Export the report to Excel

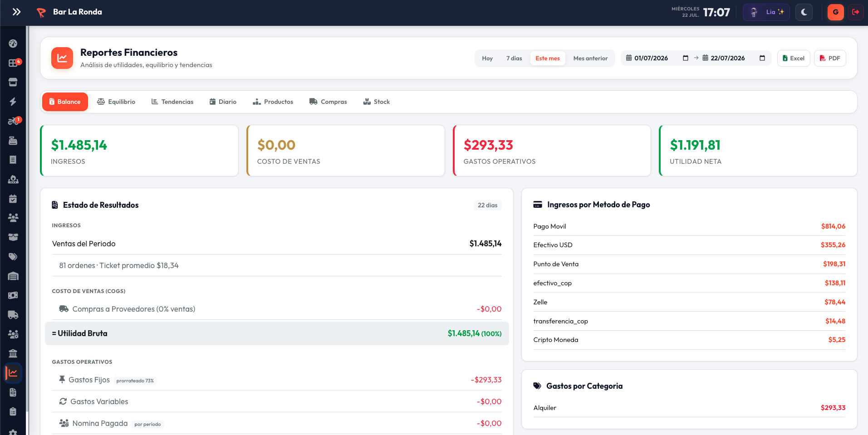click(794, 58)
